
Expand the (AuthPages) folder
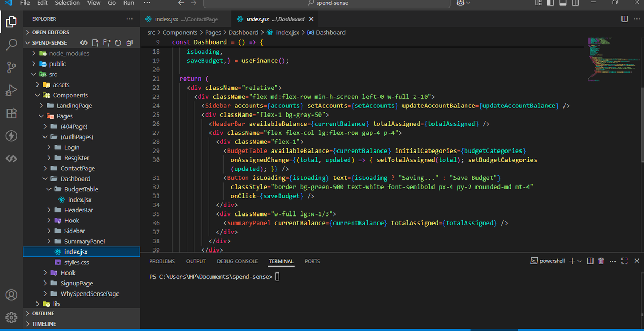pyautogui.click(x=81, y=137)
